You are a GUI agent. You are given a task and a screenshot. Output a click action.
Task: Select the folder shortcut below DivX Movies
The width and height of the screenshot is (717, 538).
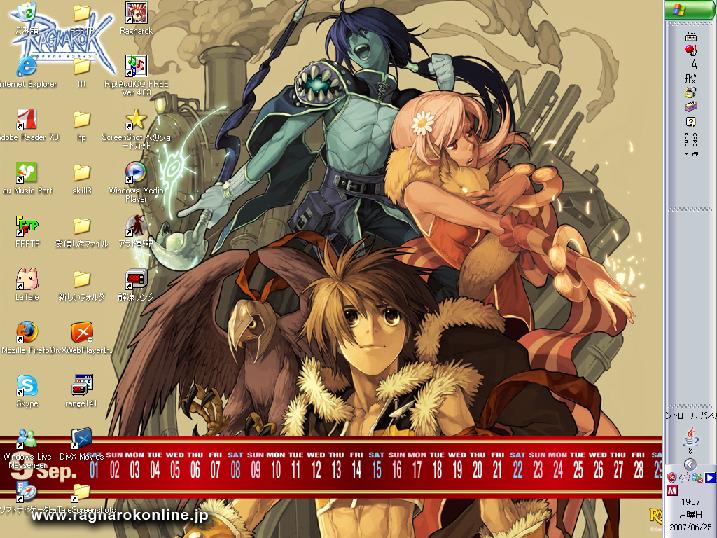(82, 498)
